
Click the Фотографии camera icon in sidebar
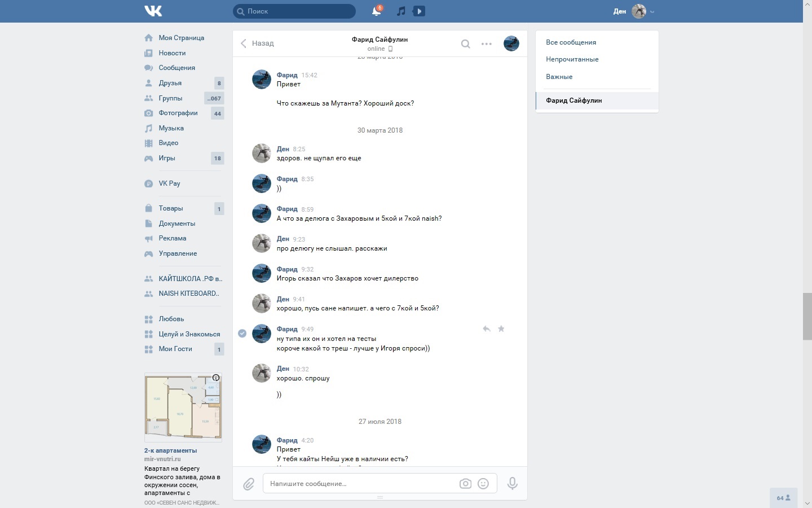point(148,113)
